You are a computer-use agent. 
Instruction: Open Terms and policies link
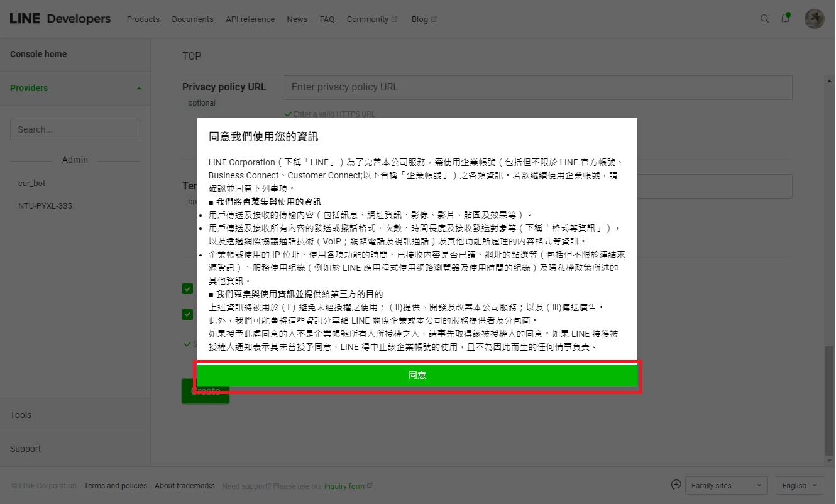pyautogui.click(x=116, y=486)
